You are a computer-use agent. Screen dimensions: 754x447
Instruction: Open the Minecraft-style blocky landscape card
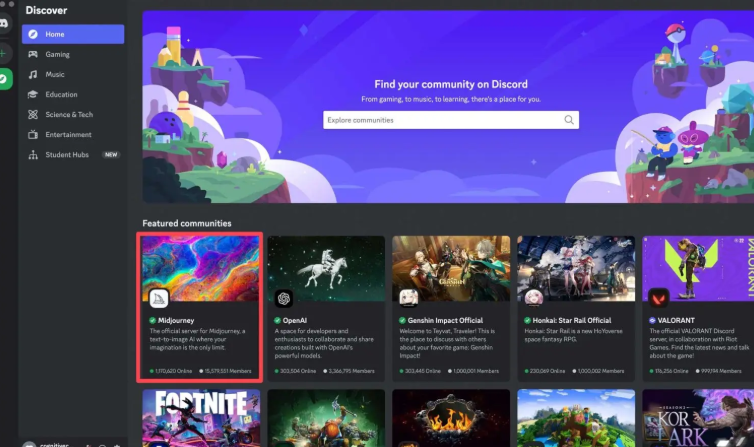point(576,418)
